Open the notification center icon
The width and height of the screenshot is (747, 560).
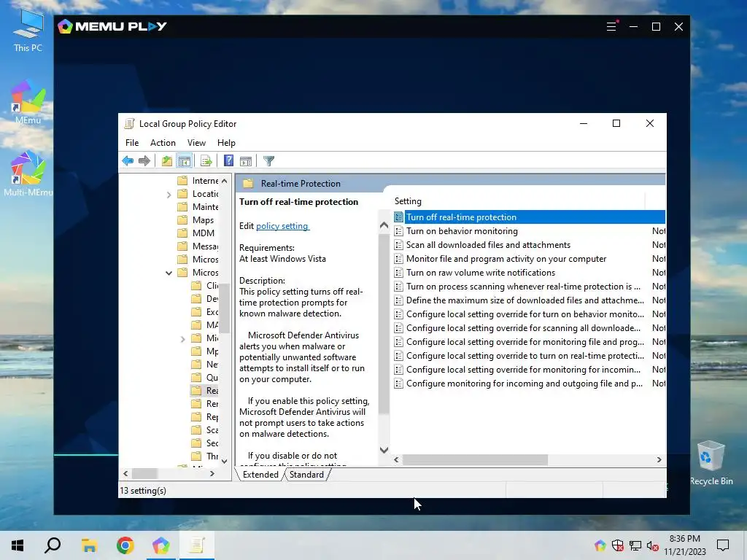click(x=723, y=545)
